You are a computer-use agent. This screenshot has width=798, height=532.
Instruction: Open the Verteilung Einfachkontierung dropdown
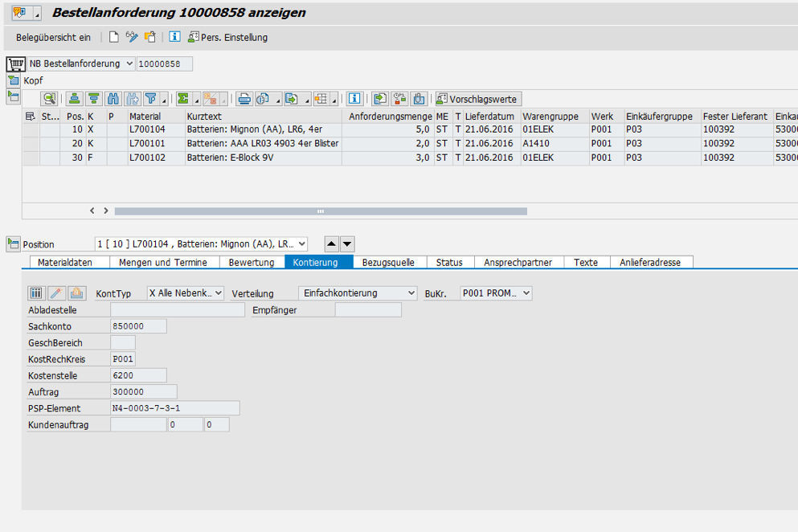click(x=411, y=293)
